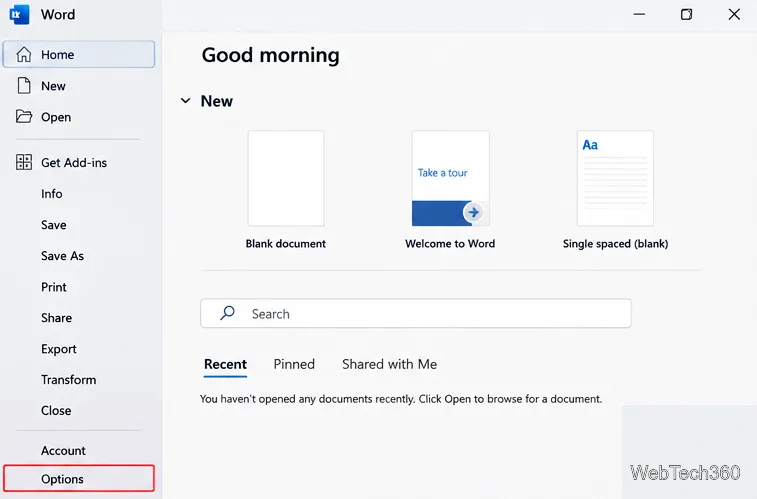The width and height of the screenshot is (757, 499).
Task: Click the Word app logo icon
Action: (x=19, y=14)
